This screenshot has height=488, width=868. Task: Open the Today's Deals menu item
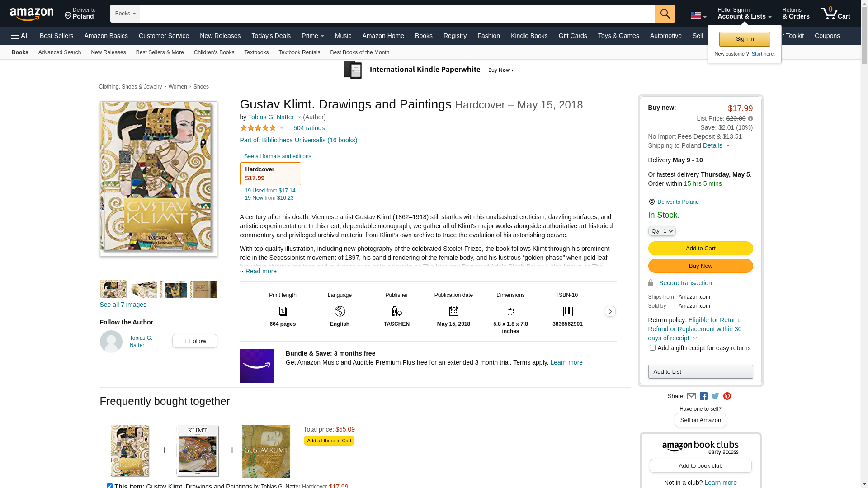271,36
